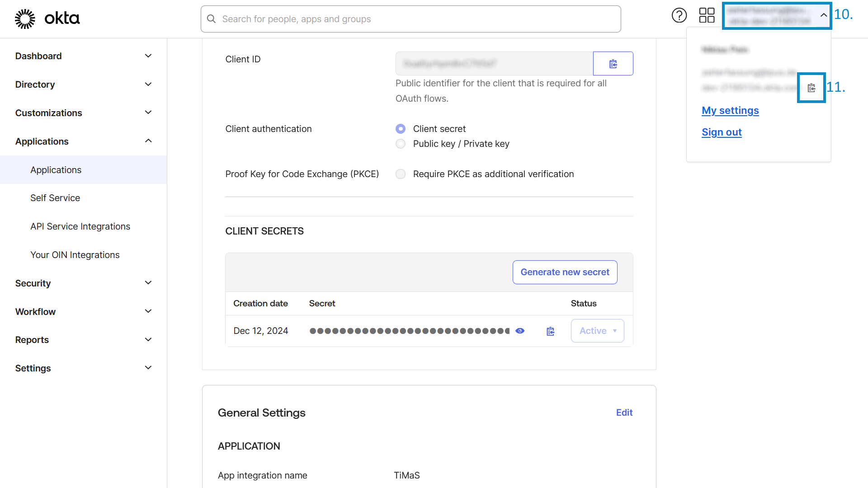Click Generate new secret button

[565, 272]
